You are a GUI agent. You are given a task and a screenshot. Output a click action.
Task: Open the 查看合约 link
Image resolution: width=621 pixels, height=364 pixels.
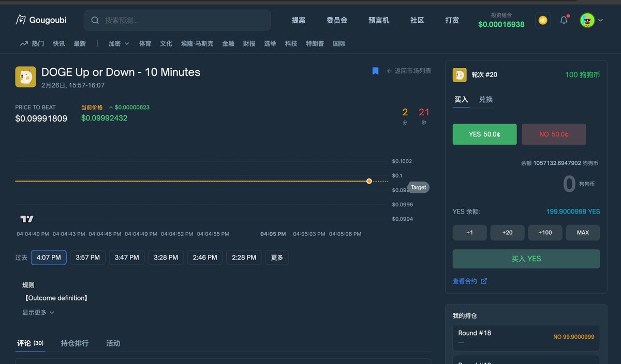click(x=465, y=281)
